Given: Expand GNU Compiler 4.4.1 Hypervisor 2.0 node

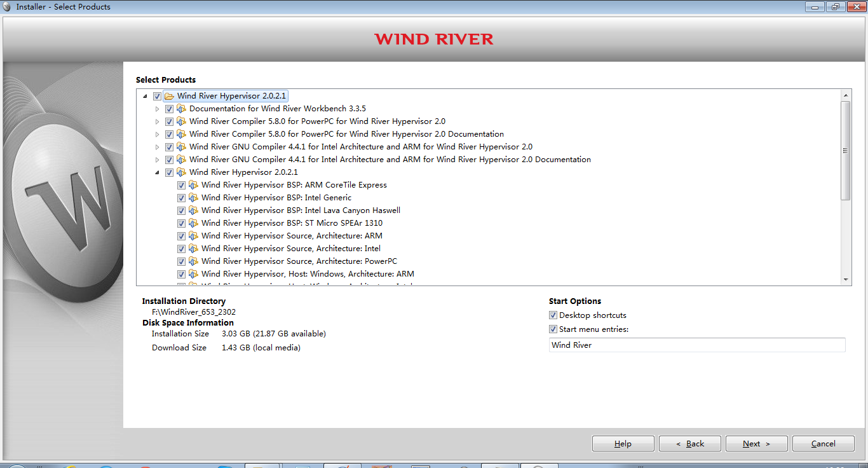Looking at the screenshot, I should tap(158, 147).
